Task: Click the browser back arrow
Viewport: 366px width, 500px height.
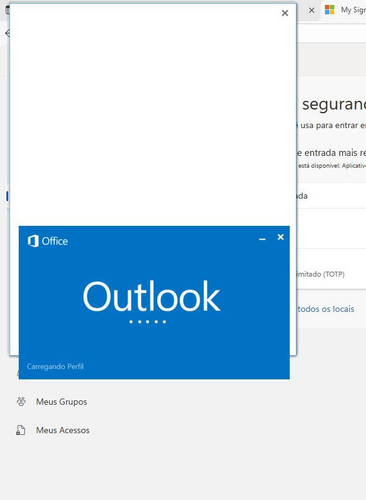Action: click(x=7, y=33)
